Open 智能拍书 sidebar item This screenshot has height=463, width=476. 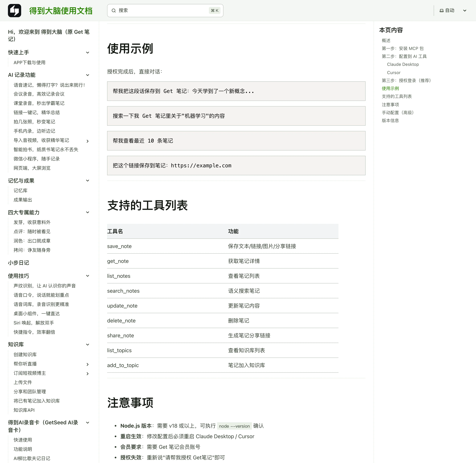point(46,149)
